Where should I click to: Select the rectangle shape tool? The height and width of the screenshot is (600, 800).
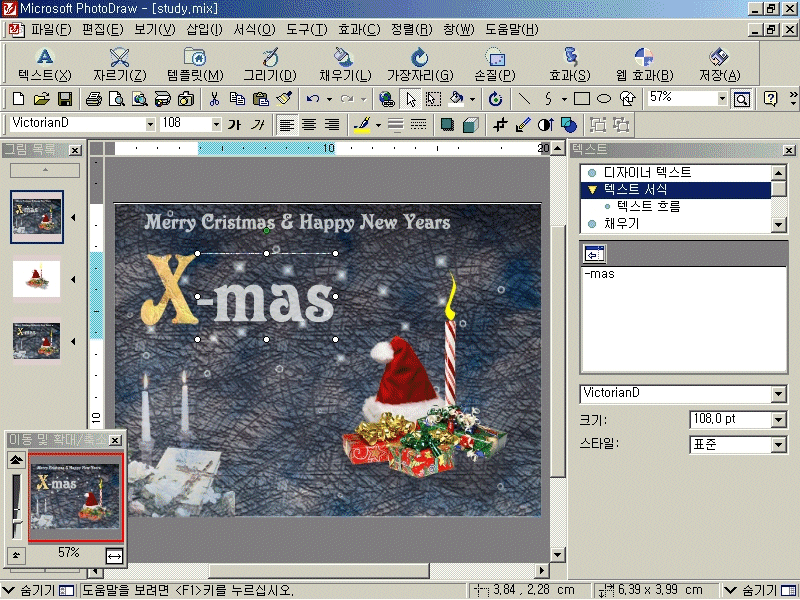[582, 98]
